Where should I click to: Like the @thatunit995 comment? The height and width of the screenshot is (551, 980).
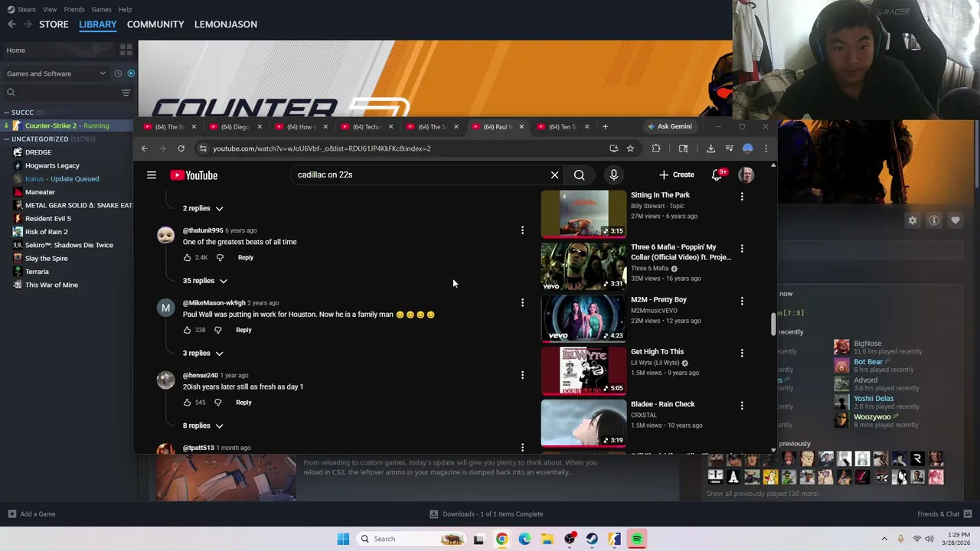coord(187,258)
